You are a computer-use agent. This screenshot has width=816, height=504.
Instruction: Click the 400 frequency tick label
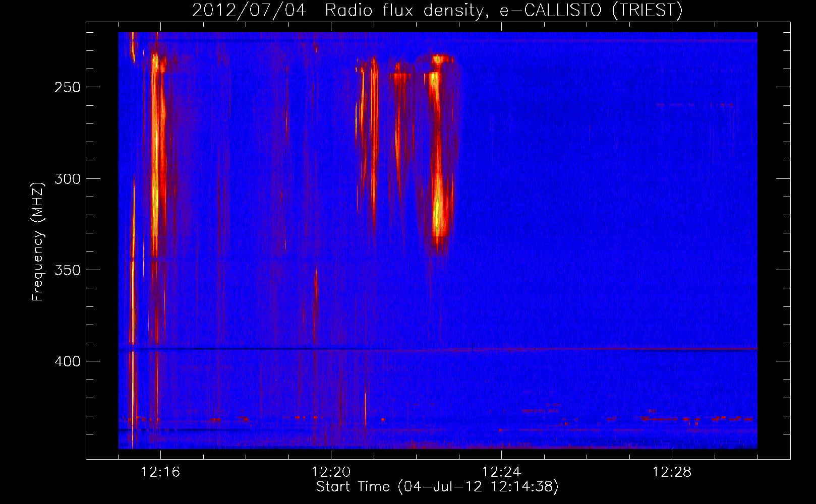(68, 361)
